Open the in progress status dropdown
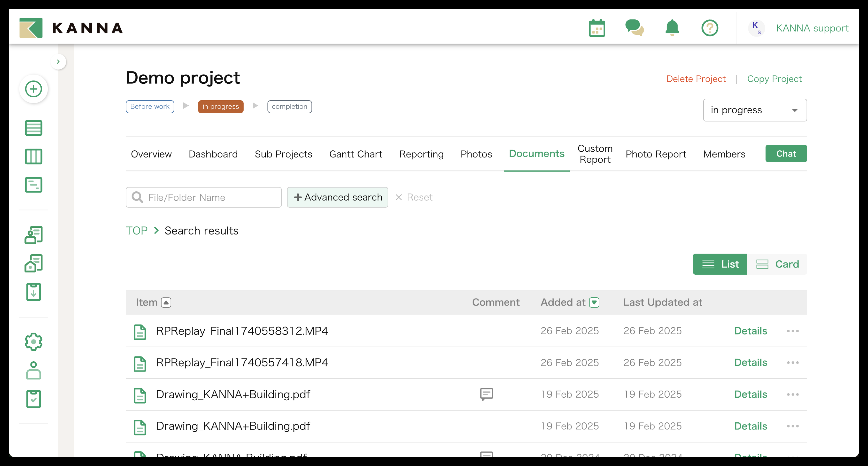The height and width of the screenshot is (466, 868). tap(755, 110)
